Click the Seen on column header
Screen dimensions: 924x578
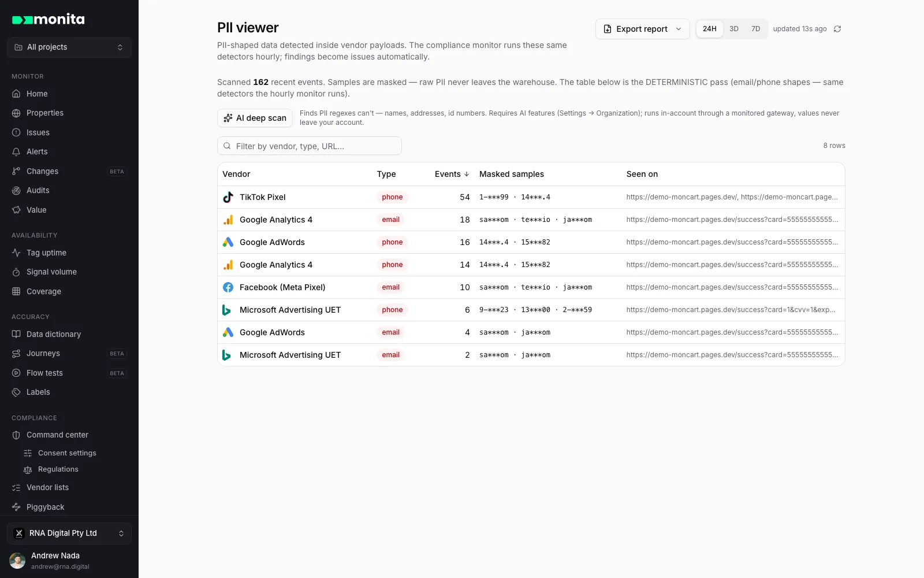point(642,174)
